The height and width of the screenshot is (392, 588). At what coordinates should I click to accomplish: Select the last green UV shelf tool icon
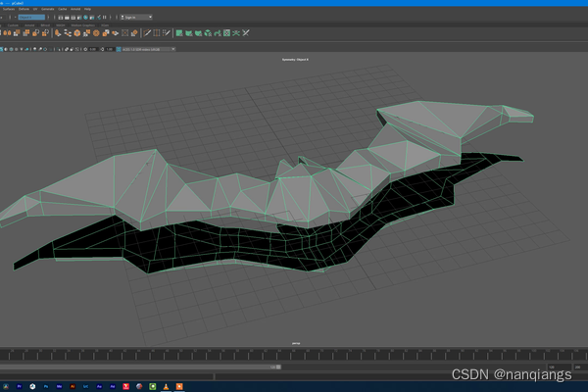coord(246,33)
